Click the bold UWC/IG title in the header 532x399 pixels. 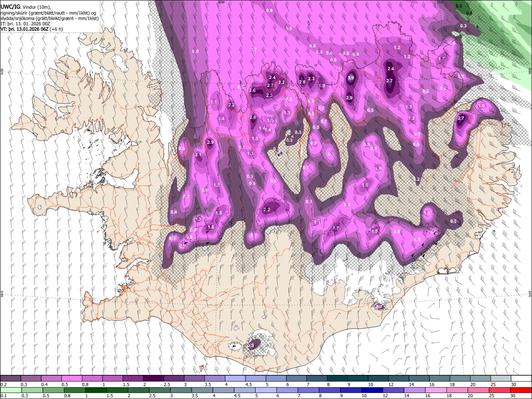point(10,7)
